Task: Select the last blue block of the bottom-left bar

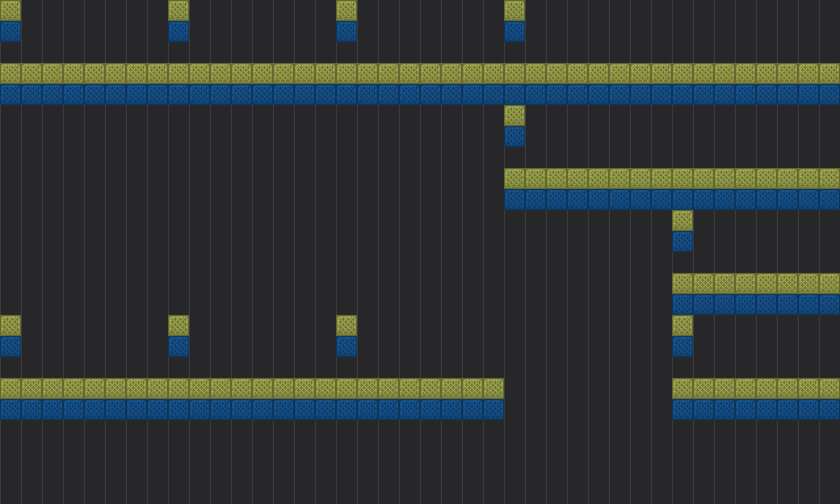Action: point(493,409)
